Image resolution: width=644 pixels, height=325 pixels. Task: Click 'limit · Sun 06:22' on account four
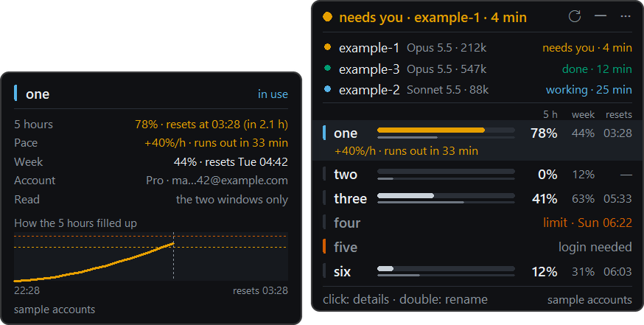coord(587,223)
